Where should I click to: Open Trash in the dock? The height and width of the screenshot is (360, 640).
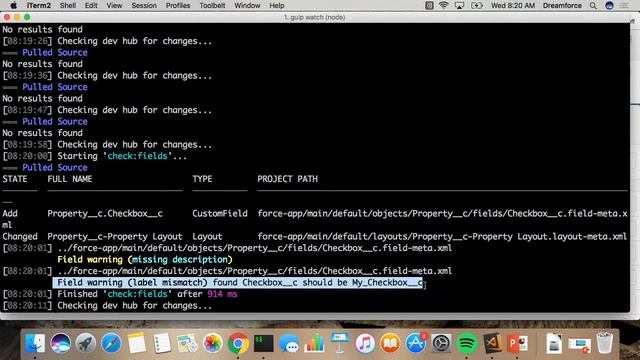604,343
